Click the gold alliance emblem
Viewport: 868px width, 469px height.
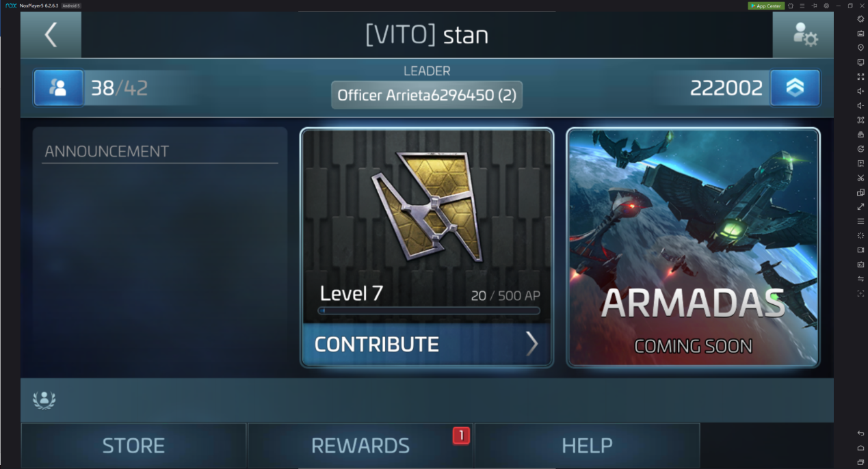point(427,206)
